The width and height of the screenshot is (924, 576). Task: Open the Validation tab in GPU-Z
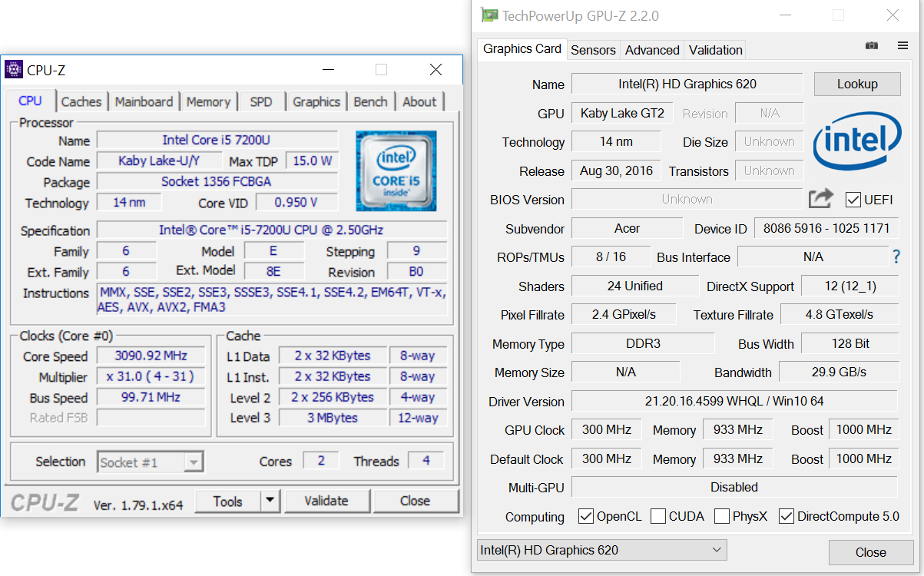715,50
